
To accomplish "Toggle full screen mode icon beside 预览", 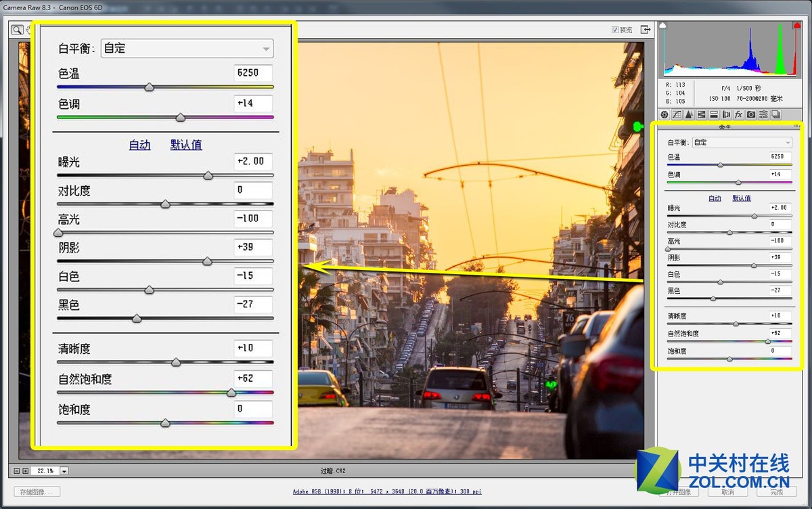I will tap(646, 30).
